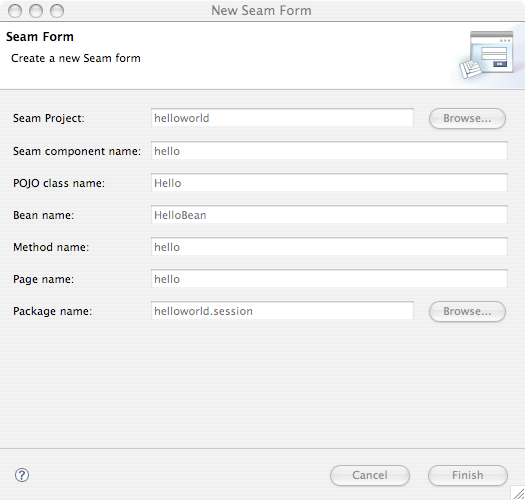The height and width of the screenshot is (500, 525).
Task: Click inside the Page name field
Action: [329, 279]
